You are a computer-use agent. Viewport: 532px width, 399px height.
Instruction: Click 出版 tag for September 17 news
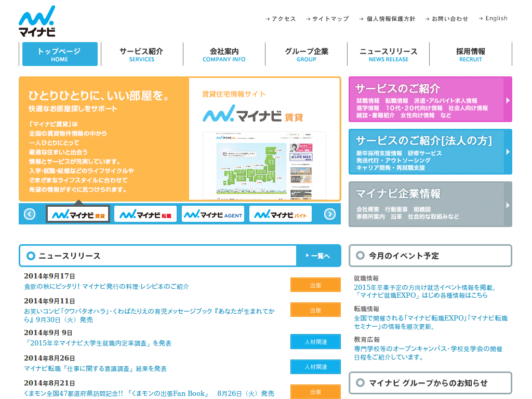(x=315, y=285)
